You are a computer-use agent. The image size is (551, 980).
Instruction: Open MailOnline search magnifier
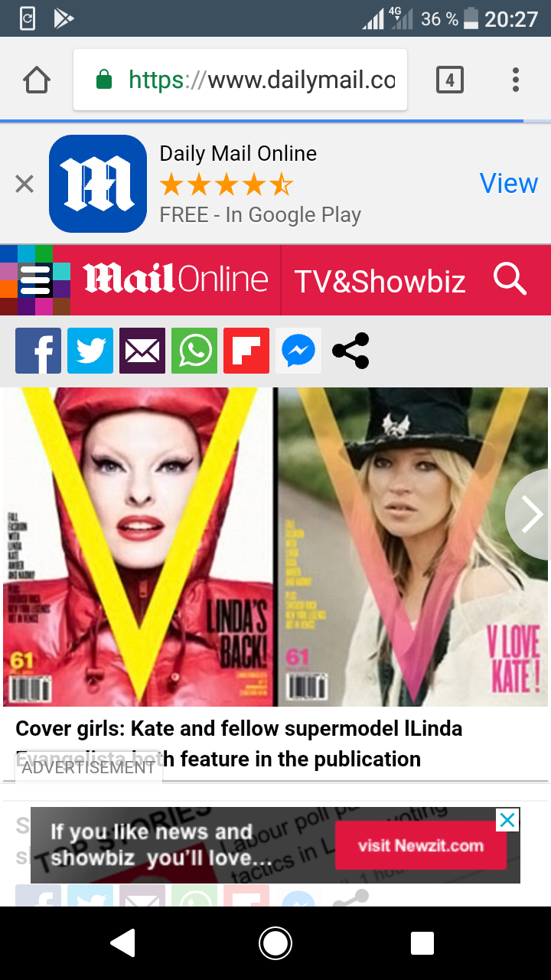coord(510,279)
